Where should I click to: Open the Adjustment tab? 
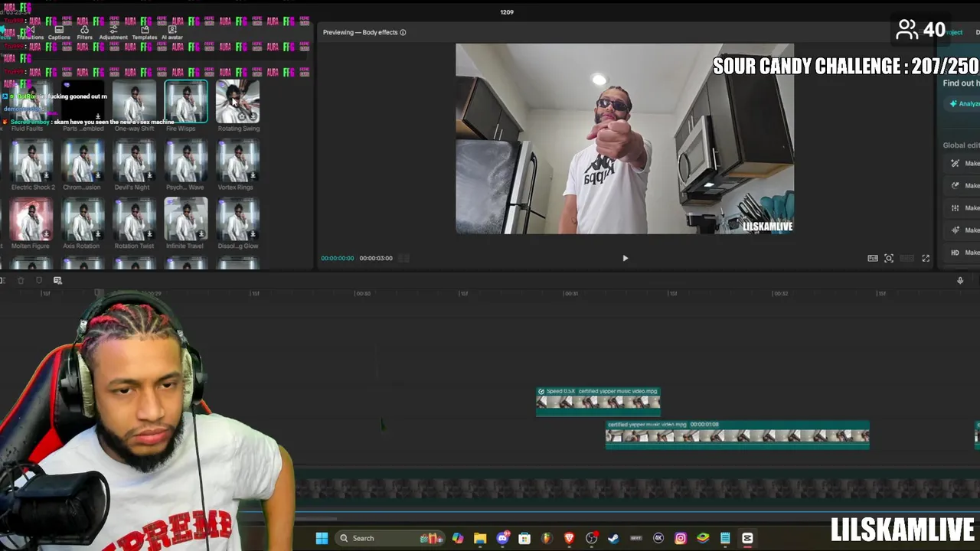(x=113, y=33)
